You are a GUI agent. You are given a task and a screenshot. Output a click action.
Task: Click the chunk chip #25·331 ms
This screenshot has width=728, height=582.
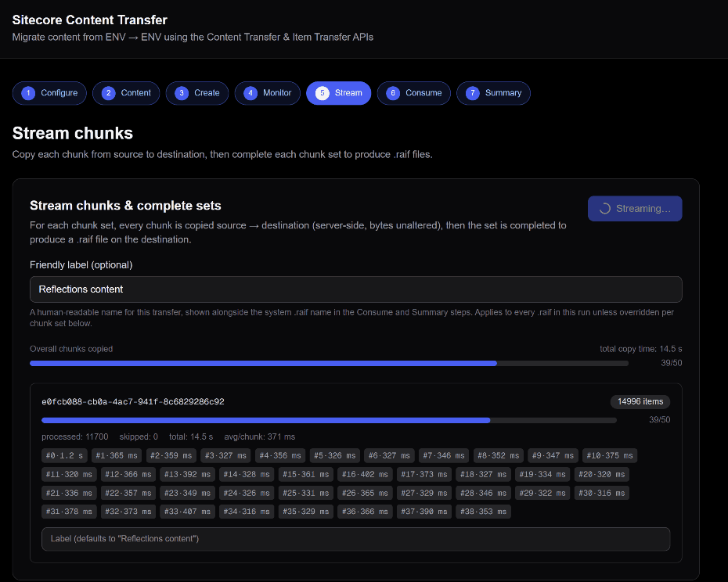pos(306,493)
